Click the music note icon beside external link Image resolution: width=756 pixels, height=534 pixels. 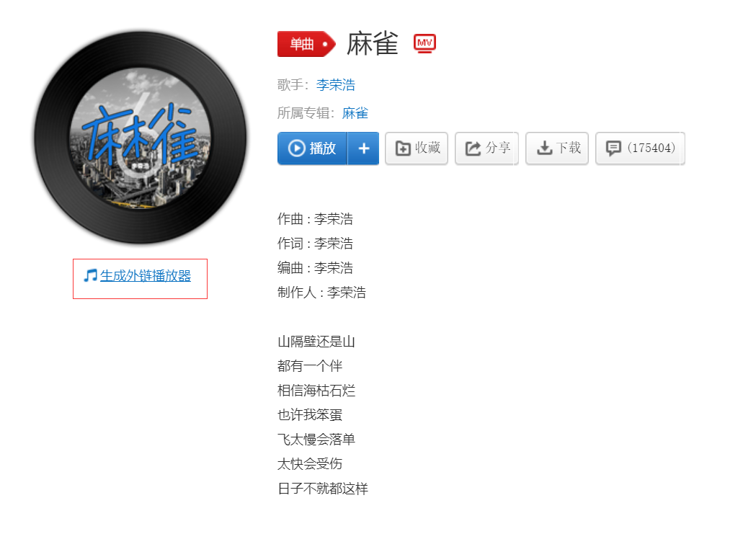click(x=90, y=276)
